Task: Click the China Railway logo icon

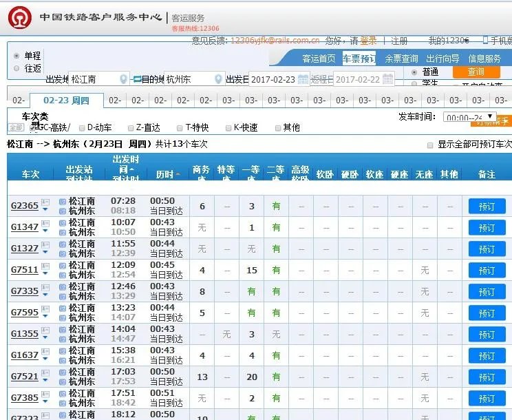Action: tap(20, 18)
